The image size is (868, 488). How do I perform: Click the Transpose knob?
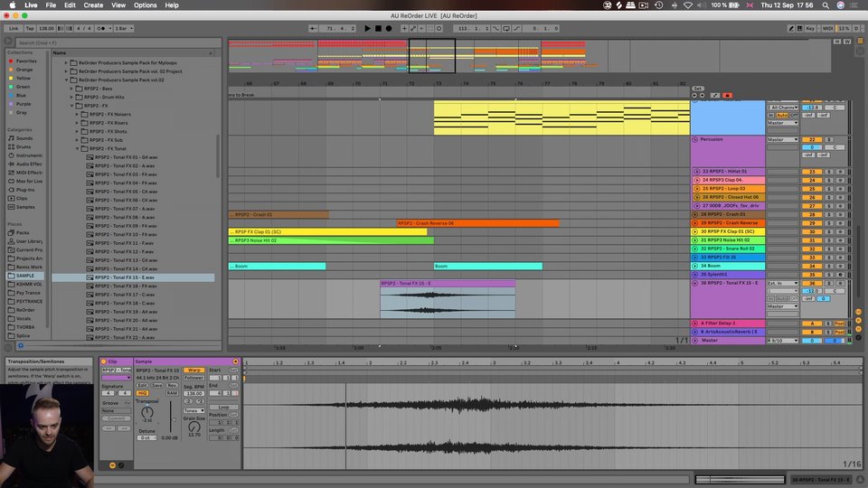[x=146, y=412]
